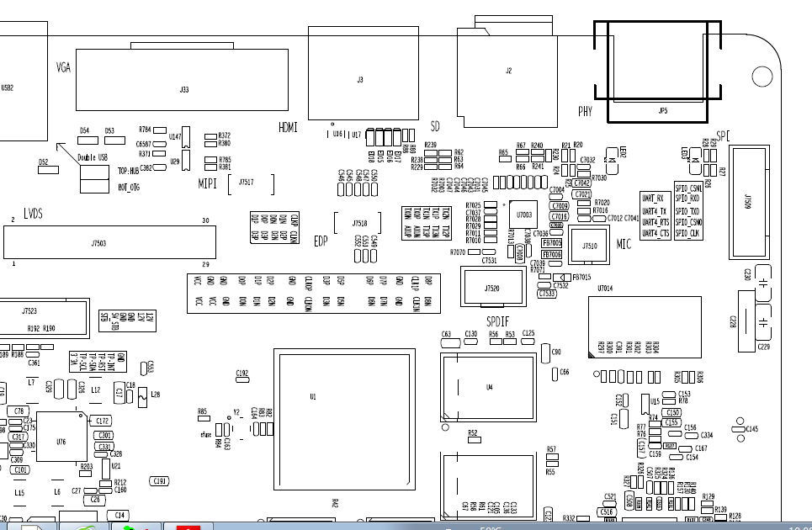The height and width of the screenshot is (530, 812).
Task: Click the VGA silkscreen text
Action: click(x=63, y=67)
